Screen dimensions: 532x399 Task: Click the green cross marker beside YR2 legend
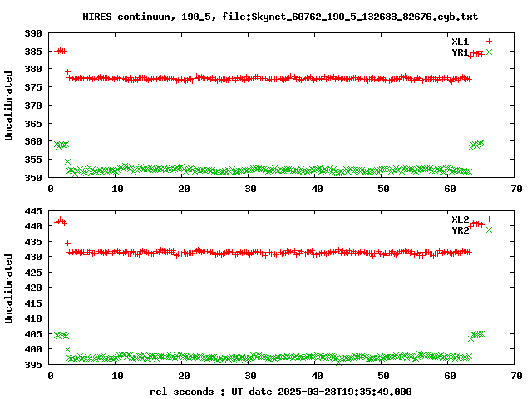pos(489,230)
